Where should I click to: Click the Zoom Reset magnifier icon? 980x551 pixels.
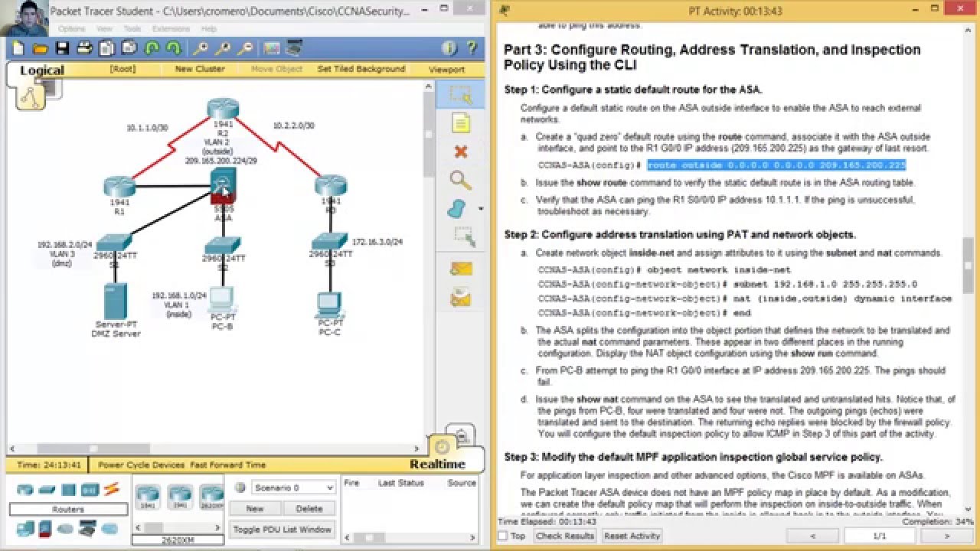point(223,48)
